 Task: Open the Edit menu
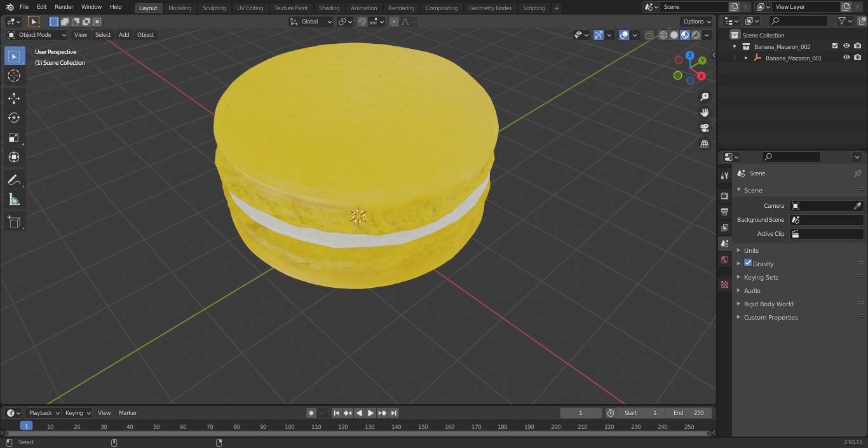tap(42, 7)
